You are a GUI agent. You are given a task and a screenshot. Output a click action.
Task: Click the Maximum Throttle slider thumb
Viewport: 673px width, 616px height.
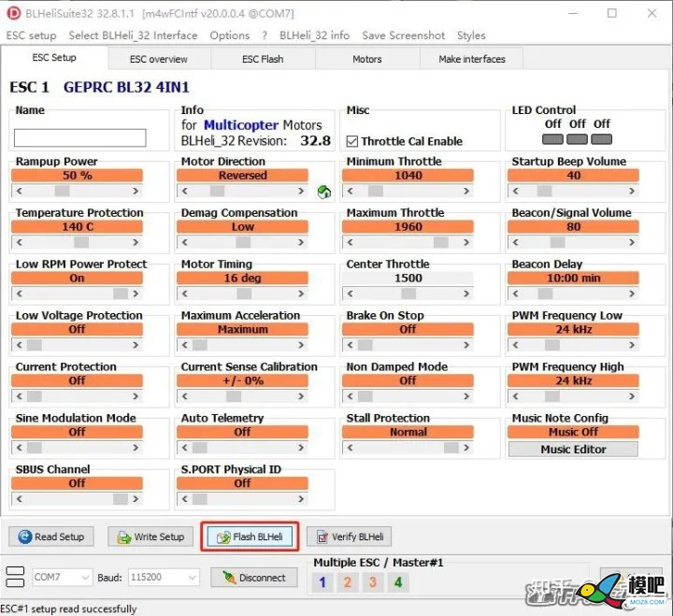click(441, 242)
